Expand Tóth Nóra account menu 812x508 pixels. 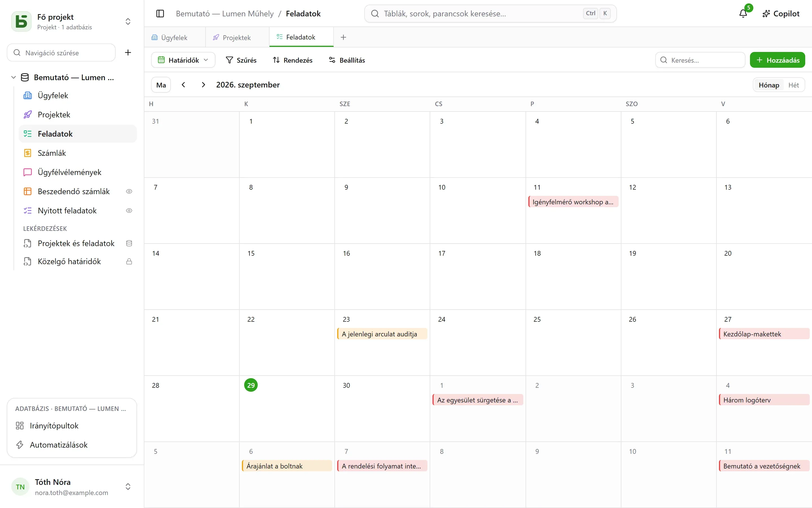[128, 487]
